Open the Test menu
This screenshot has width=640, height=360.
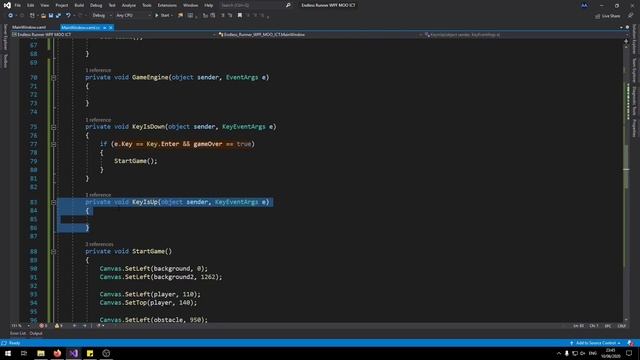click(112, 5)
